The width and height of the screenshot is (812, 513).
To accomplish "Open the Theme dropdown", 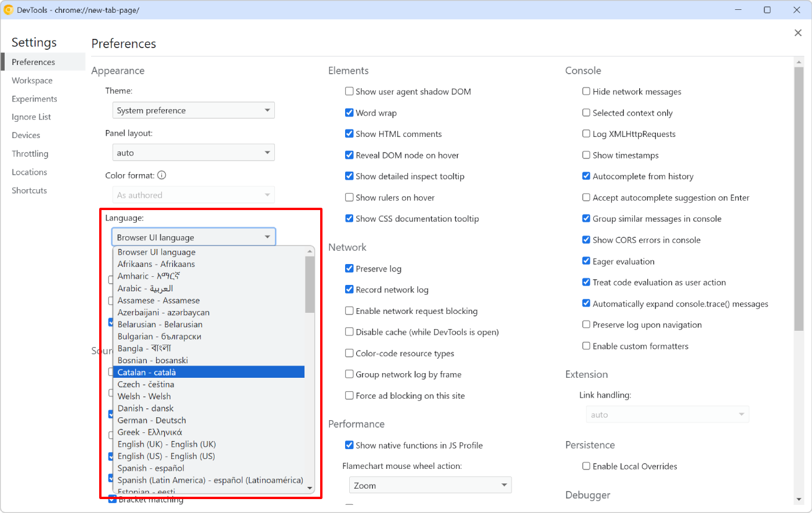I will pos(193,110).
